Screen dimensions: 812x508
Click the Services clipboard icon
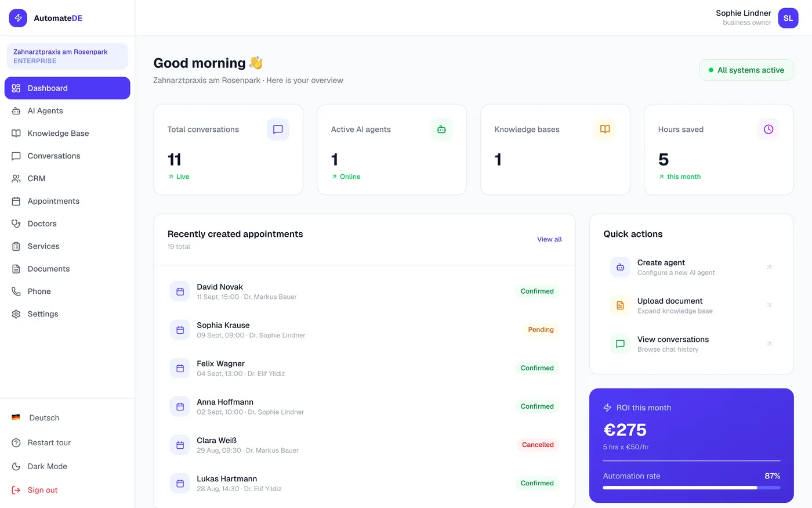(16, 246)
